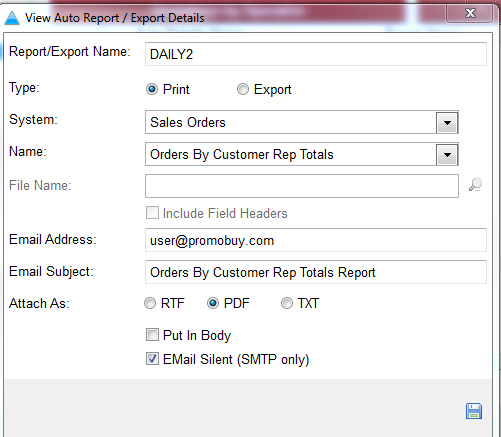The width and height of the screenshot is (501, 437).
Task: Click into the Email Address field
Action: (316, 240)
